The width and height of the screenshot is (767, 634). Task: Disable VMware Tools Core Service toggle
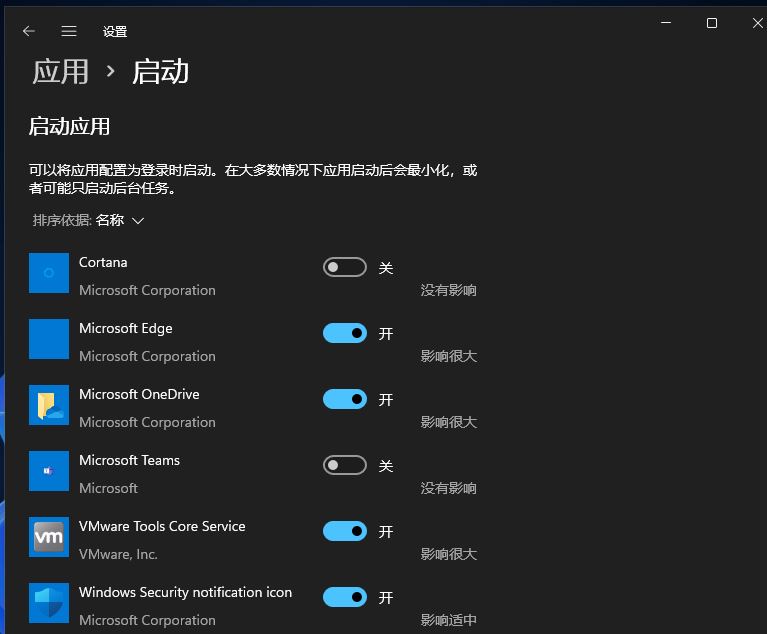tap(345, 532)
